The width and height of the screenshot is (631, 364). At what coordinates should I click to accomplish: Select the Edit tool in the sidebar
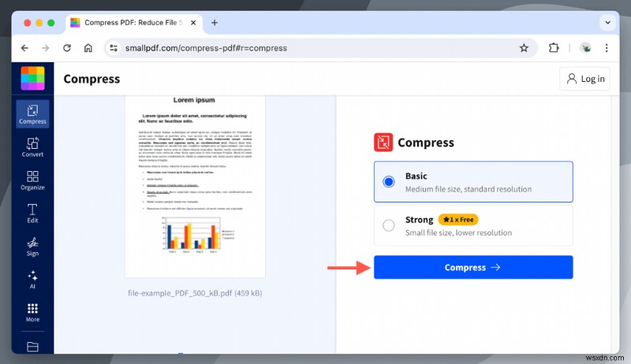(x=32, y=213)
